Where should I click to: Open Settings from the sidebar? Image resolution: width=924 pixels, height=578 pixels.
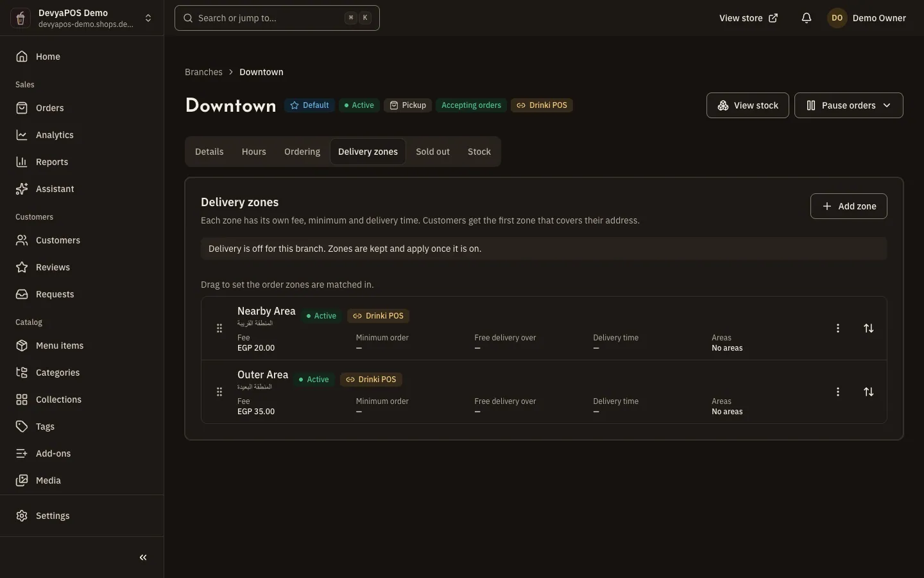click(x=81, y=516)
